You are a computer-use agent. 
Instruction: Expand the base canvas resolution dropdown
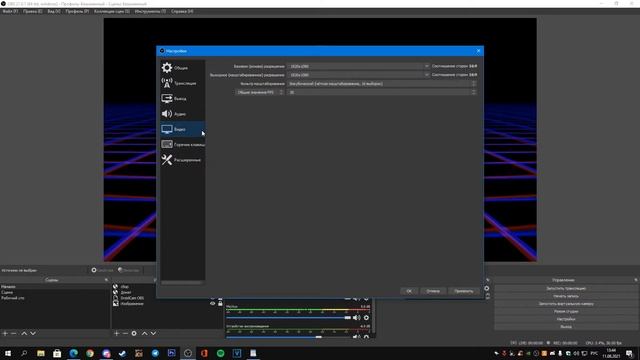[427, 66]
